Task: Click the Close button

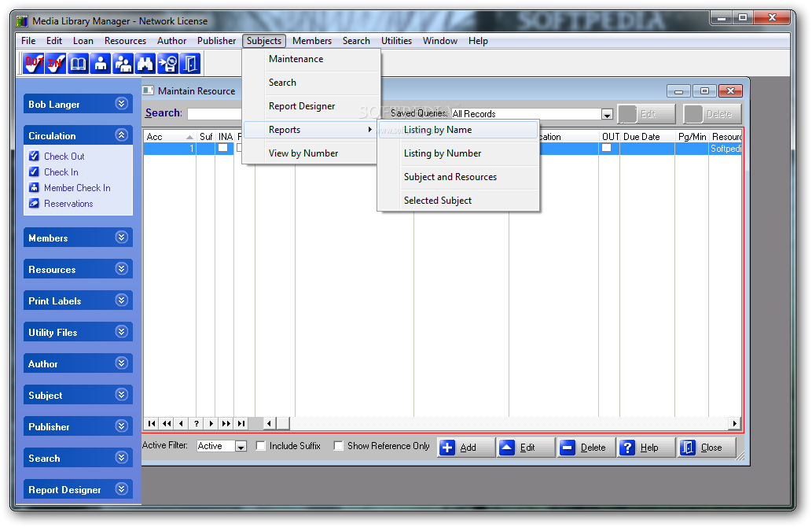Action: (707, 448)
